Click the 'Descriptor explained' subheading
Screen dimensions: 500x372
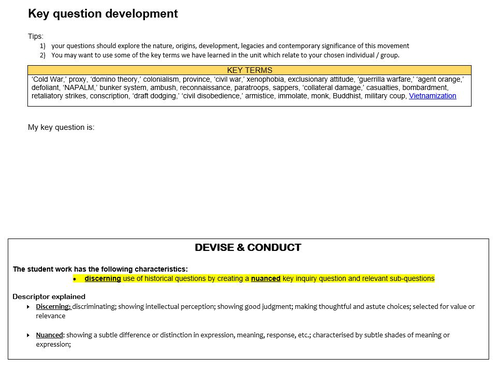click(x=49, y=296)
